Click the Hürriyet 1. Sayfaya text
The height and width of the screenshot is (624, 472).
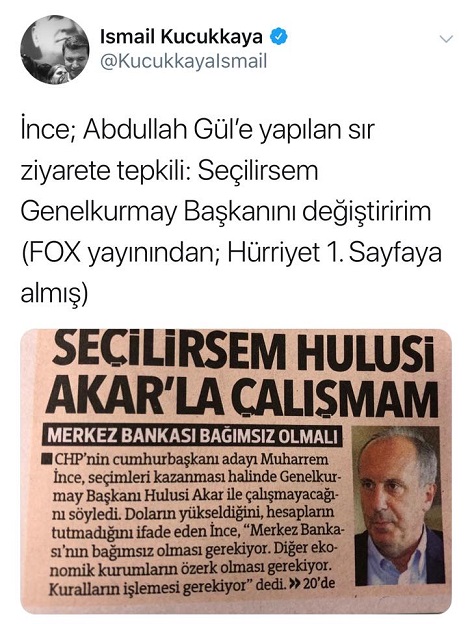pos(335,252)
